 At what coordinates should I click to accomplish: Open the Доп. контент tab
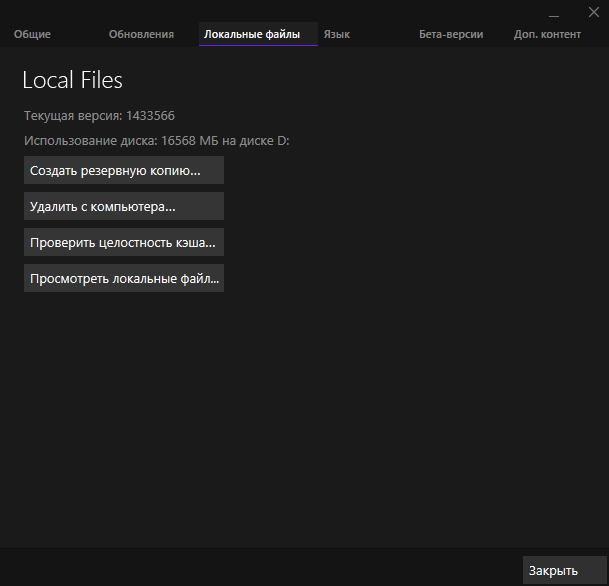click(547, 34)
